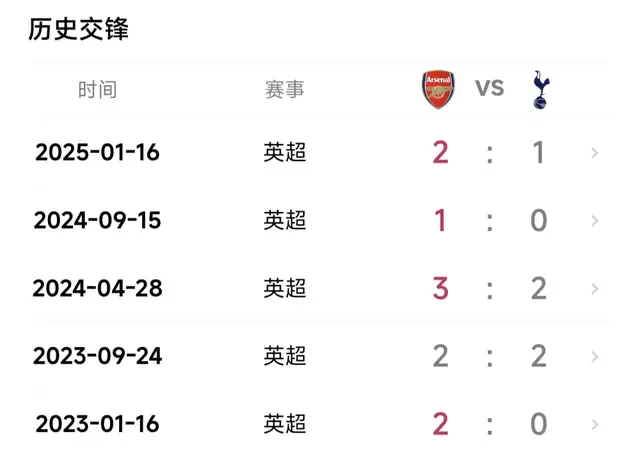This screenshot has height=450, width=640.
Task: Click 英超 label in the 2025-01-16 row
Action: [x=285, y=153]
